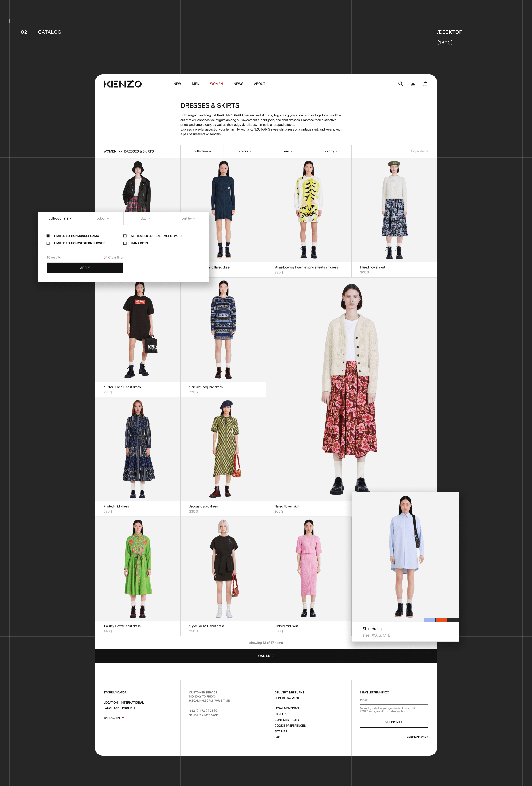
Task: Tick September Edit East Meets West
Action: [125, 236]
